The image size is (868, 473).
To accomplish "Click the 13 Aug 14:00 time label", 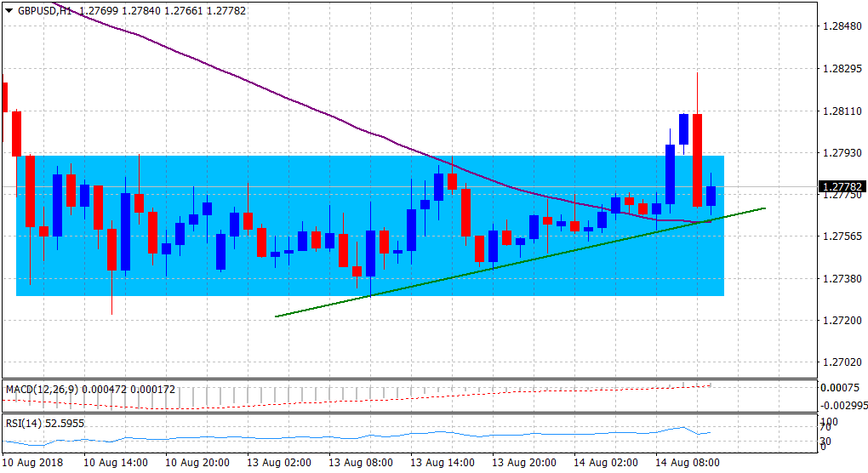I will click(443, 463).
